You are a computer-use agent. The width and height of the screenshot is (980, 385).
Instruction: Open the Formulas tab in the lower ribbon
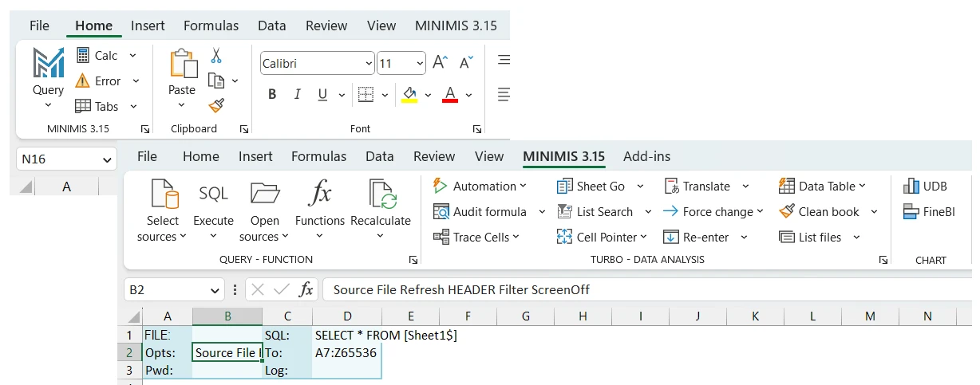318,156
